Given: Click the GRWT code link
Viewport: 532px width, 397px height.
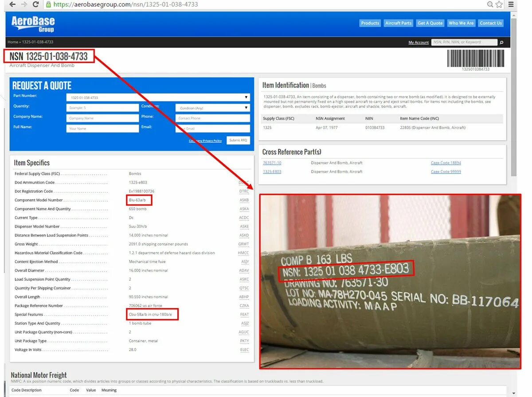Looking at the screenshot, I should tap(244, 244).
